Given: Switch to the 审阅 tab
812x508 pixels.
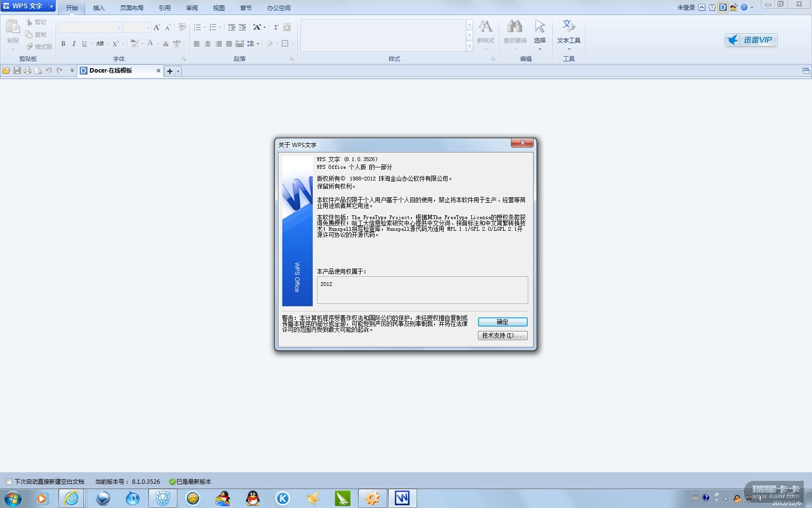Looking at the screenshot, I should pyautogui.click(x=192, y=8).
